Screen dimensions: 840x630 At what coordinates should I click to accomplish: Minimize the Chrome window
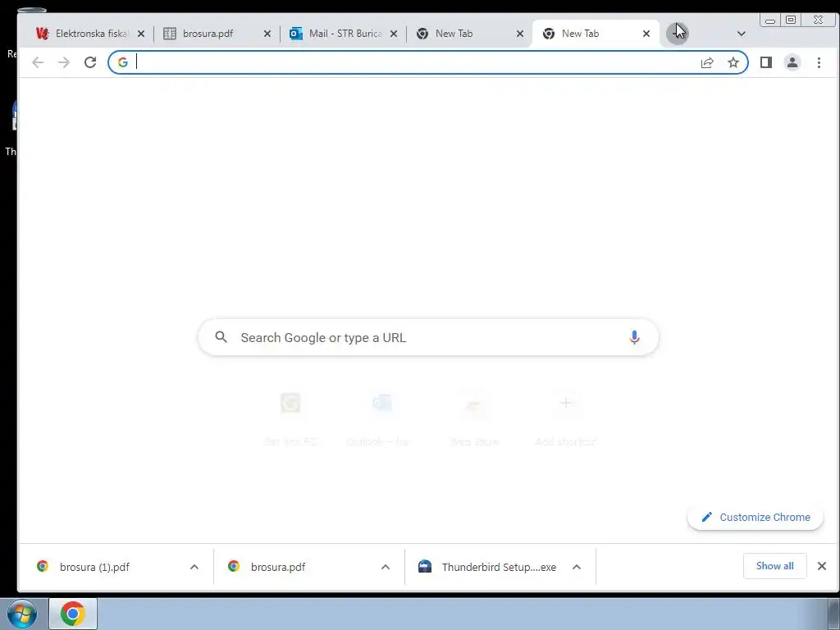click(770, 21)
